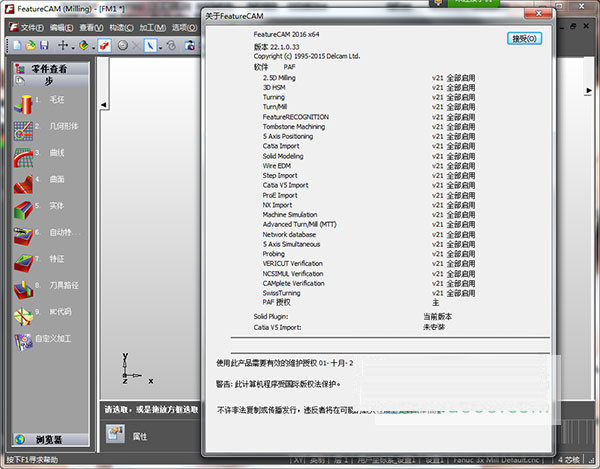Click the 按下F1寻求帮助 status text
The image size is (600, 469).
click(x=32, y=460)
